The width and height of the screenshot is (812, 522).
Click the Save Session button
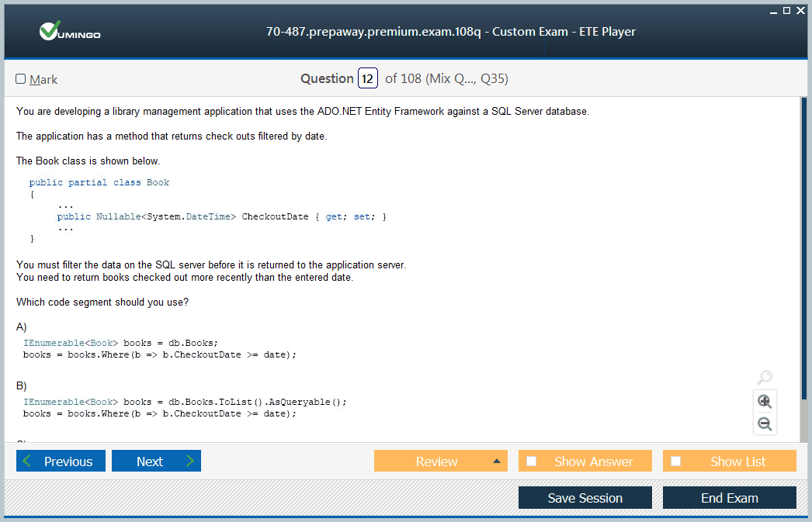point(585,498)
